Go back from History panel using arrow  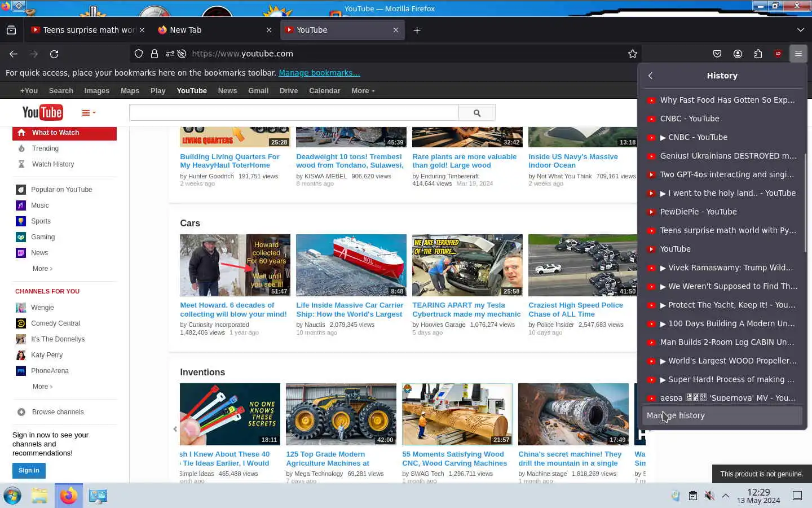[x=650, y=76]
